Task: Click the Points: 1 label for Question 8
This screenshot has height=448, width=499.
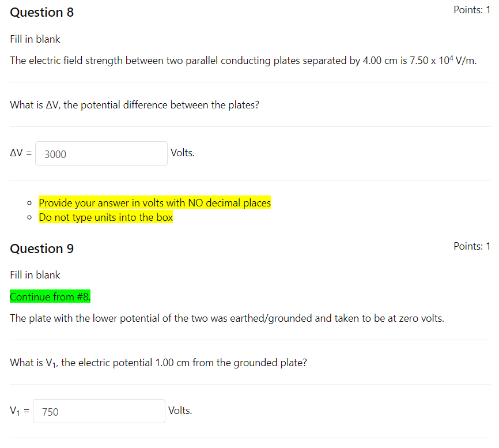Action: [472, 9]
